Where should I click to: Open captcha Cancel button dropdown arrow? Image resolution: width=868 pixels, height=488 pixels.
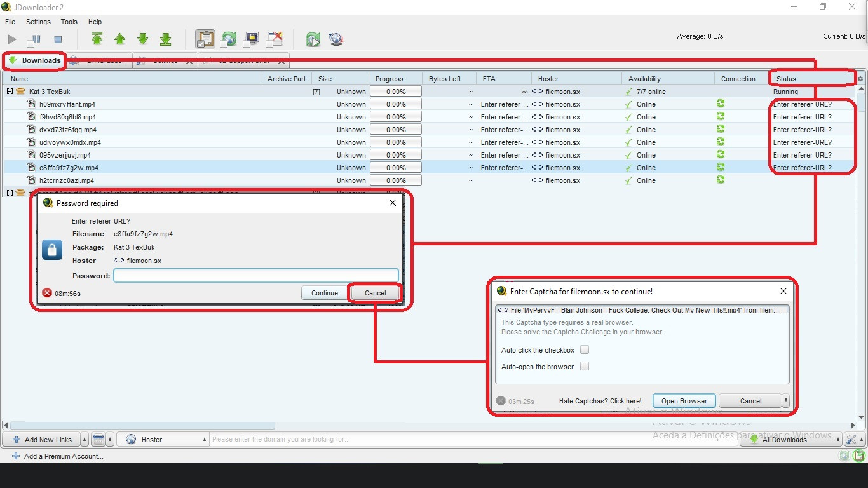[x=786, y=401]
